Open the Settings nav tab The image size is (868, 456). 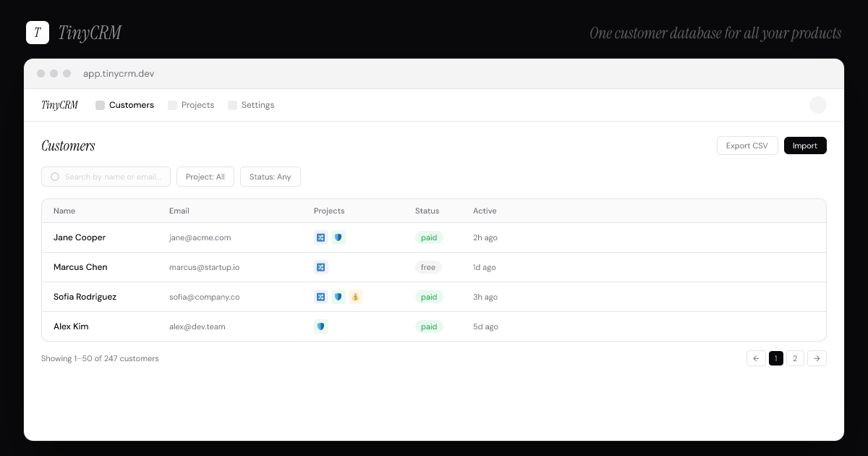point(251,105)
